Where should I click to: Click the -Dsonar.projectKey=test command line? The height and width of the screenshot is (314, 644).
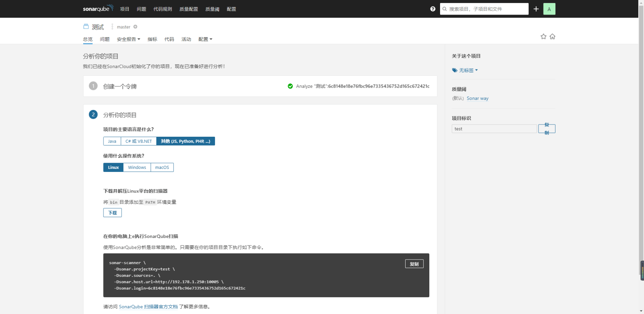tap(144, 269)
